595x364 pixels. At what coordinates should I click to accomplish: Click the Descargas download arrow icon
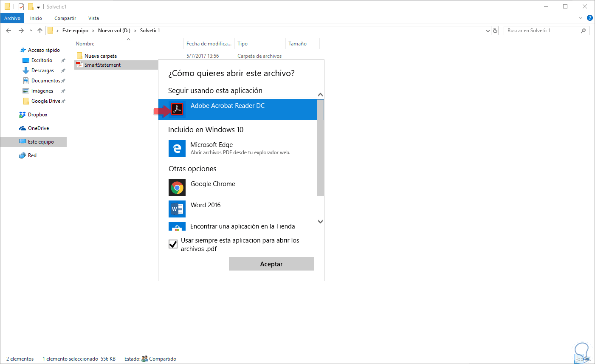coord(26,71)
